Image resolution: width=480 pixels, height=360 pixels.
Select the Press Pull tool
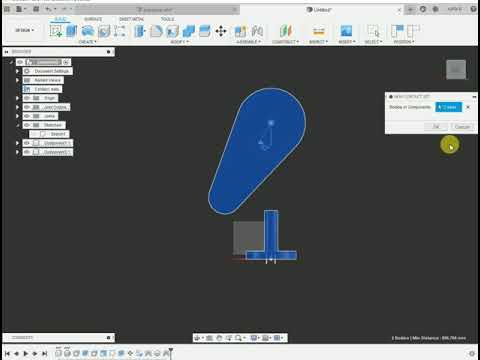[x=140, y=31]
